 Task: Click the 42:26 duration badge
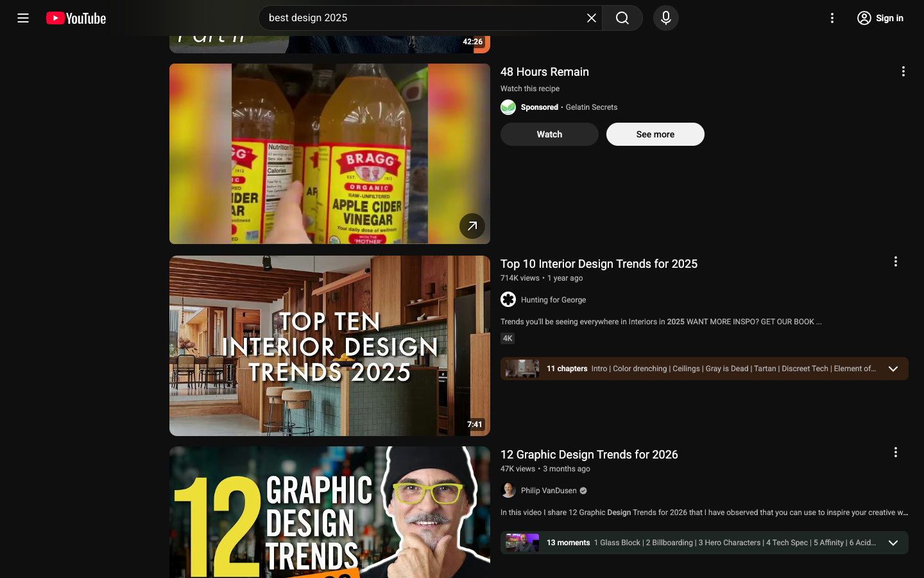[473, 42]
